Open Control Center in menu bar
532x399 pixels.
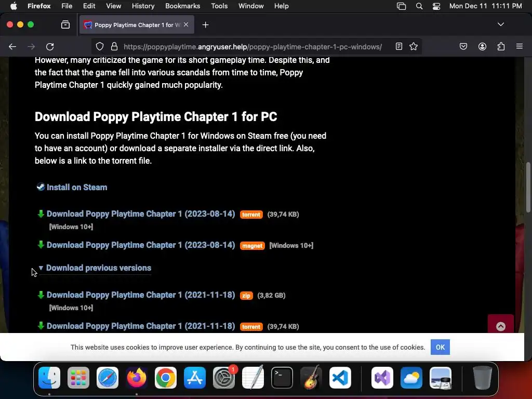coord(436,6)
